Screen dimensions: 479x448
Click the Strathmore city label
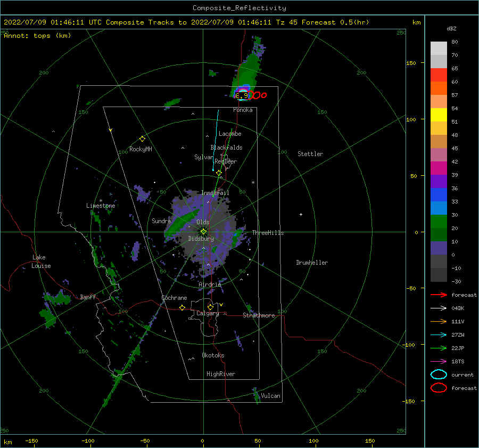(259, 315)
